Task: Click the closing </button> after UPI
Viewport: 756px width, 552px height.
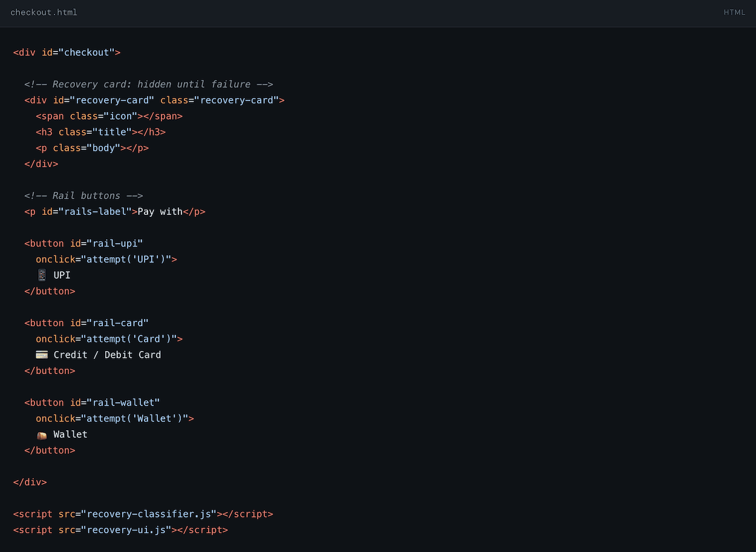Action: [50, 291]
